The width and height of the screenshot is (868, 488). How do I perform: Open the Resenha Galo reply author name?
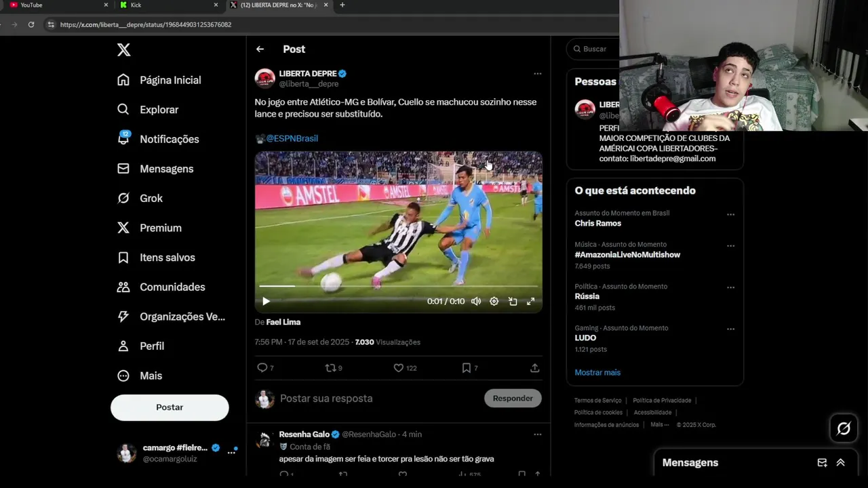tap(304, 434)
